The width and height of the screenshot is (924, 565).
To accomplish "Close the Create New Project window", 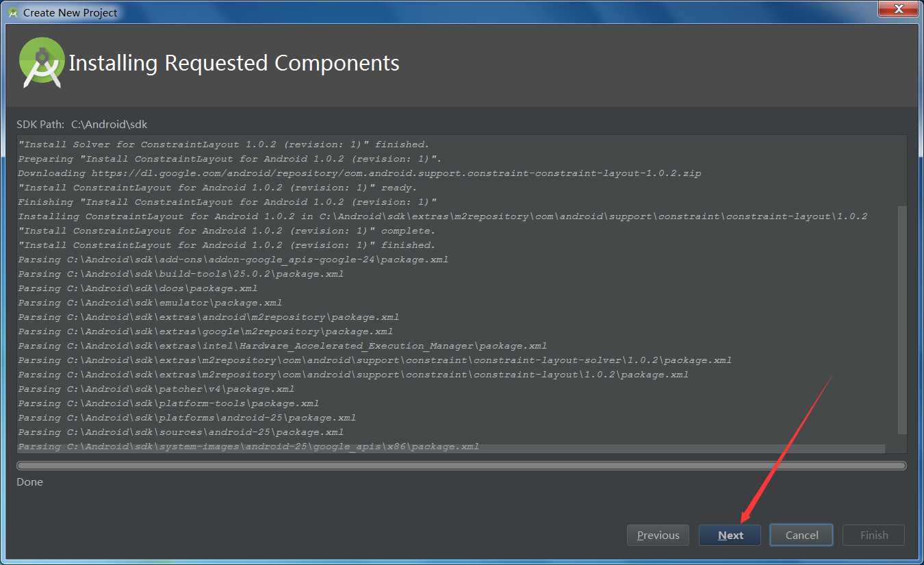I will 899,9.
